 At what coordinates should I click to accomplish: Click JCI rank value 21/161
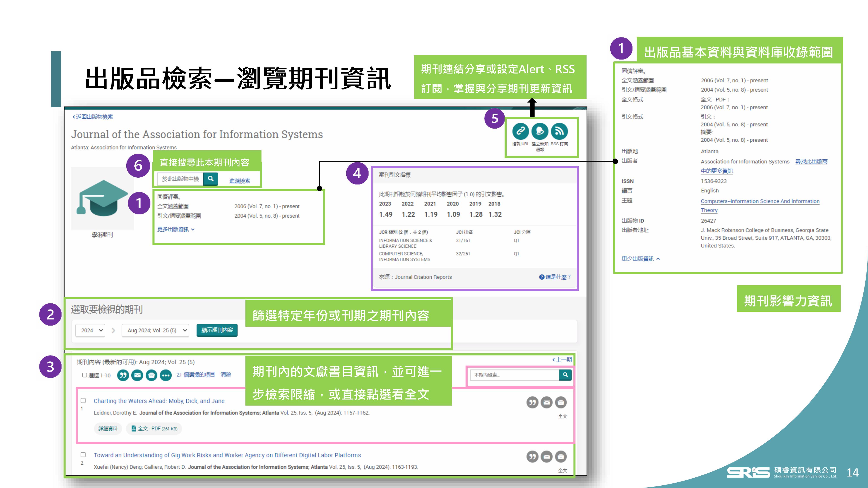(463, 241)
